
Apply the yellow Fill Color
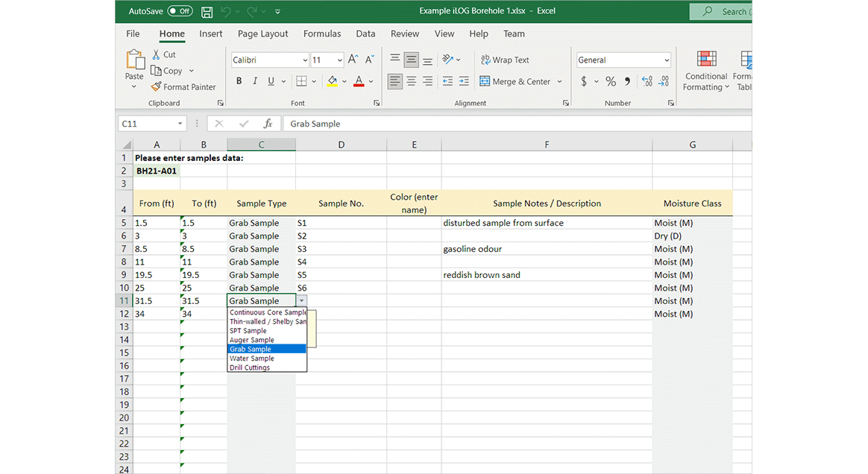pyautogui.click(x=332, y=81)
